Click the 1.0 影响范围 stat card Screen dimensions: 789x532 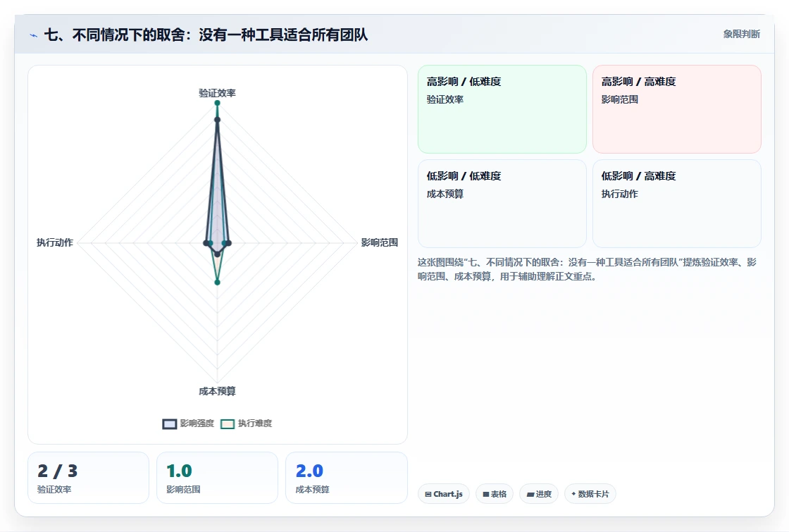tap(218, 478)
